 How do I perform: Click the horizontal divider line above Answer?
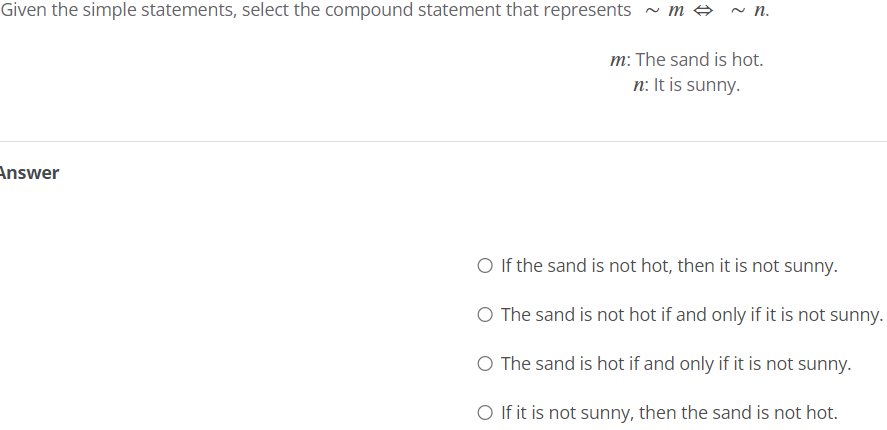pos(444,141)
